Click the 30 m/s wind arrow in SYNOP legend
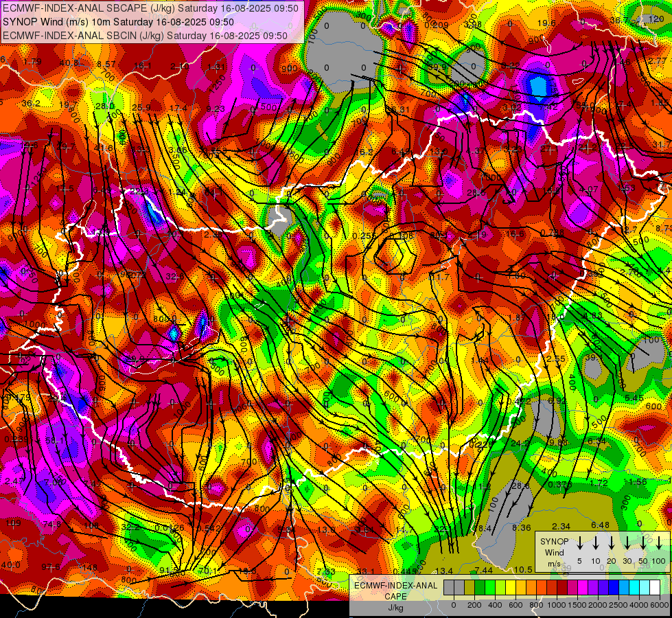672x618 pixels. tap(627, 543)
